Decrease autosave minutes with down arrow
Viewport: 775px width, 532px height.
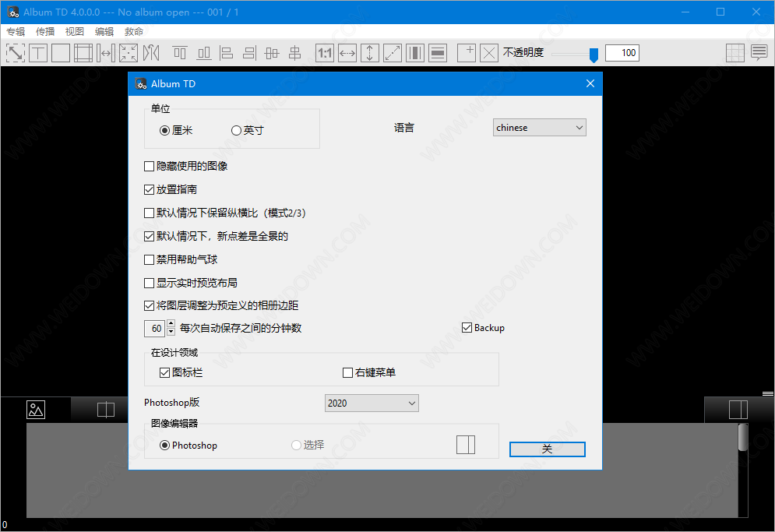(171, 332)
